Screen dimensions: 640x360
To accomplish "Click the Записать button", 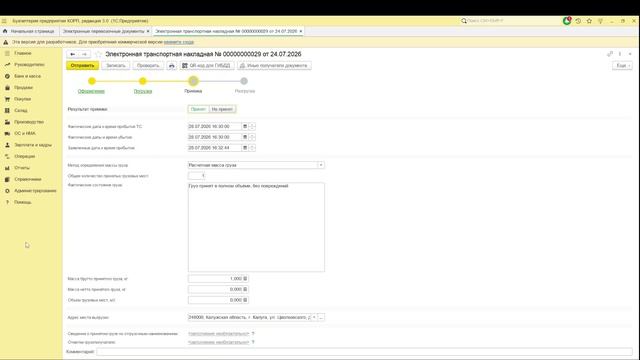I will click(116, 65).
